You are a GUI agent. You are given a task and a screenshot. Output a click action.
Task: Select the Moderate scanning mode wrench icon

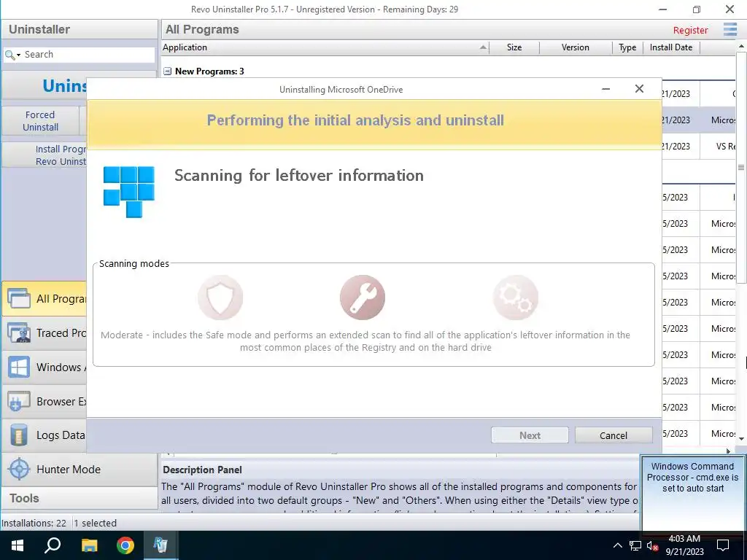click(362, 297)
